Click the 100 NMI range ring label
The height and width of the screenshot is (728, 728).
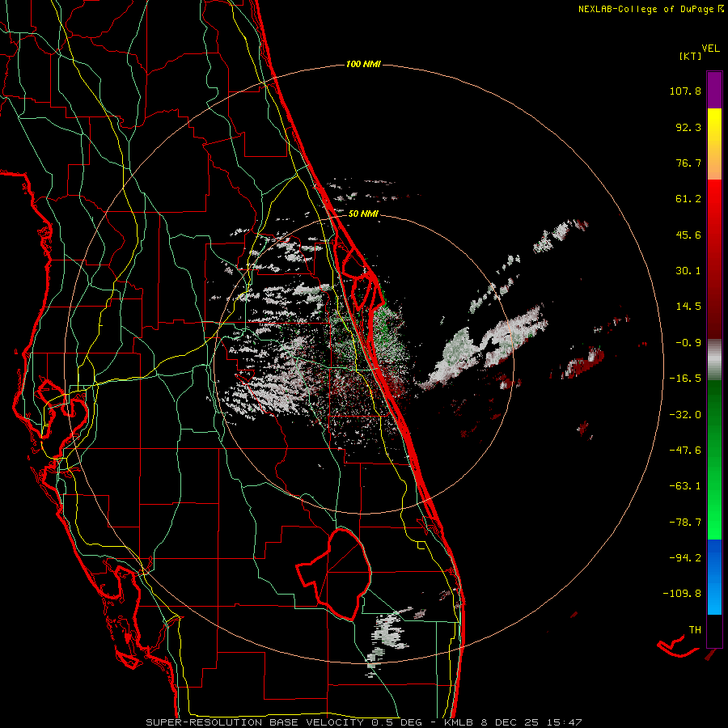click(363, 64)
